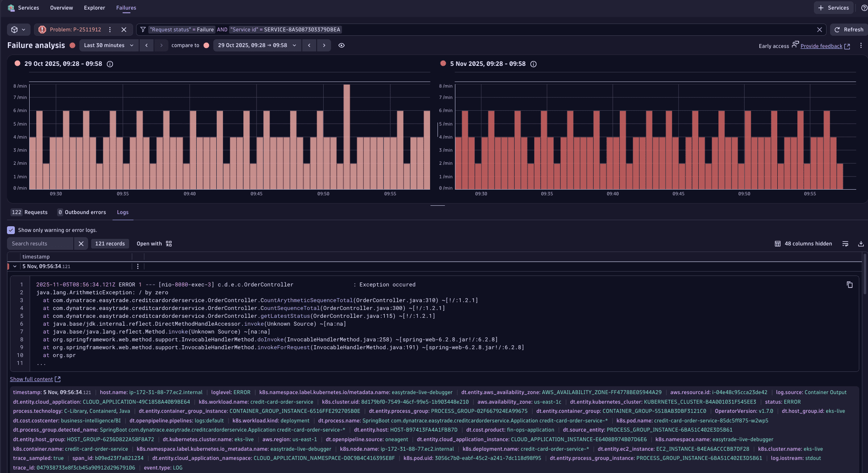Remove Problem P-2511912 filter chip
The width and height of the screenshot is (868, 473).
click(x=124, y=30)
